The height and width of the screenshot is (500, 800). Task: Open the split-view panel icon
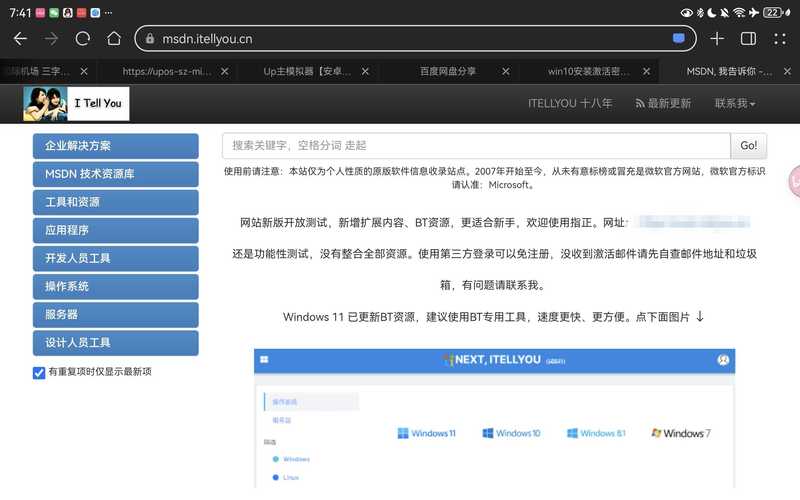(x=748, y=39)
